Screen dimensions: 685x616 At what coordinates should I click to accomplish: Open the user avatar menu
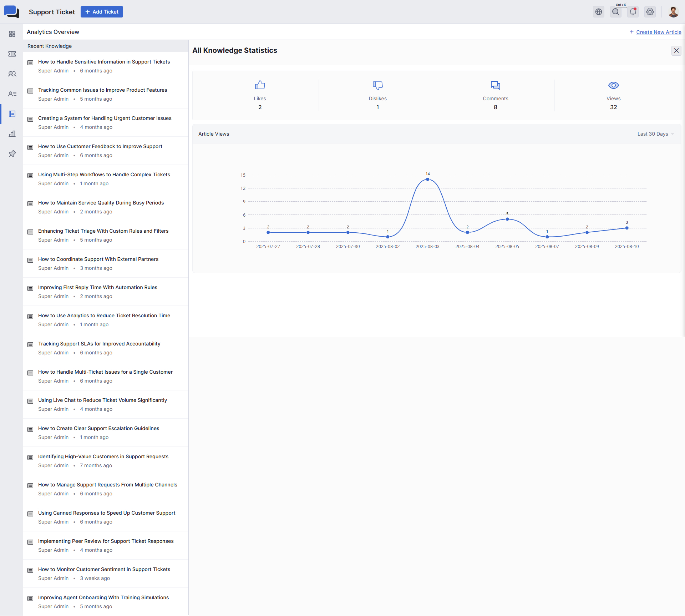[673, 12]
